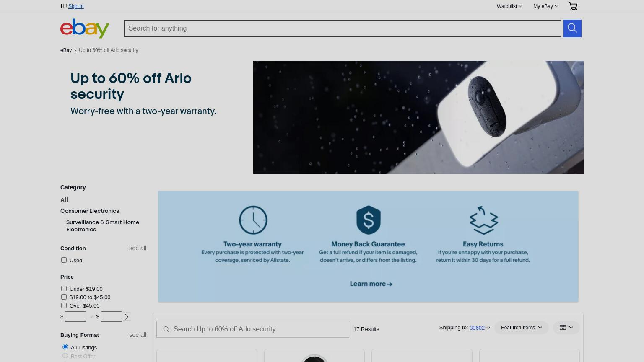644x362 pixels.
Task: Open the Featured Items sort dropdown
Action: click(521, 328)
